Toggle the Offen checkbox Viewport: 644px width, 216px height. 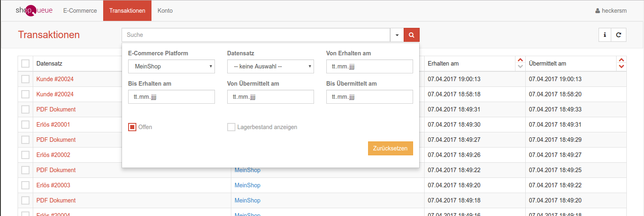(132, 127)
